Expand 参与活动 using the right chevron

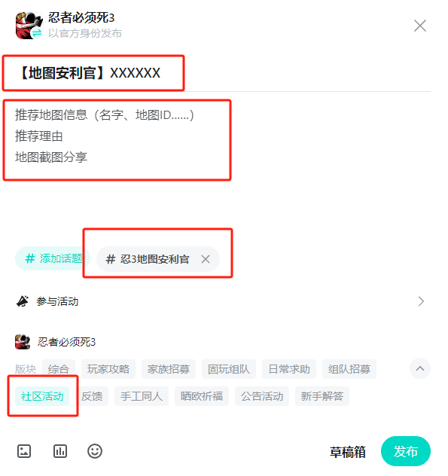[x=421, y=301]
